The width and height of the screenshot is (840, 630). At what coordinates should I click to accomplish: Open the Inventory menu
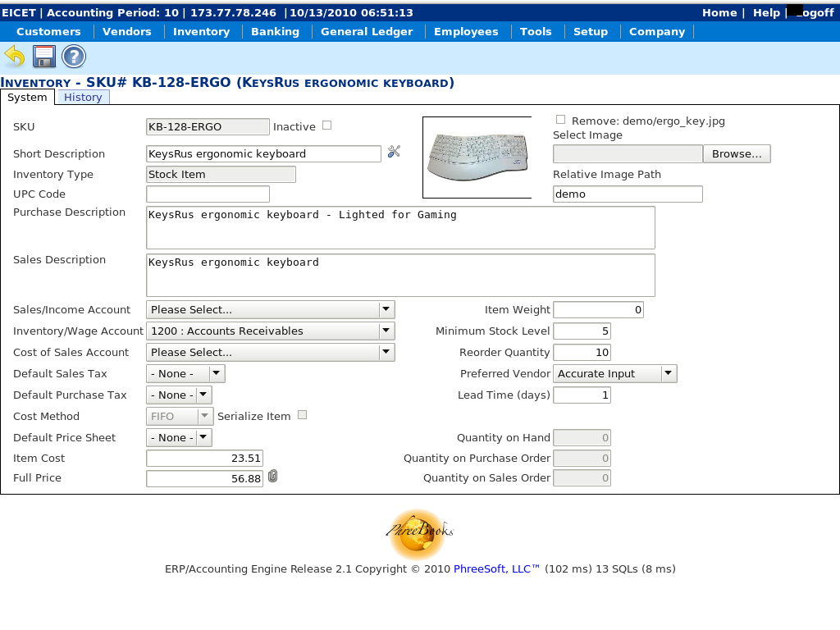pos(202,32)
